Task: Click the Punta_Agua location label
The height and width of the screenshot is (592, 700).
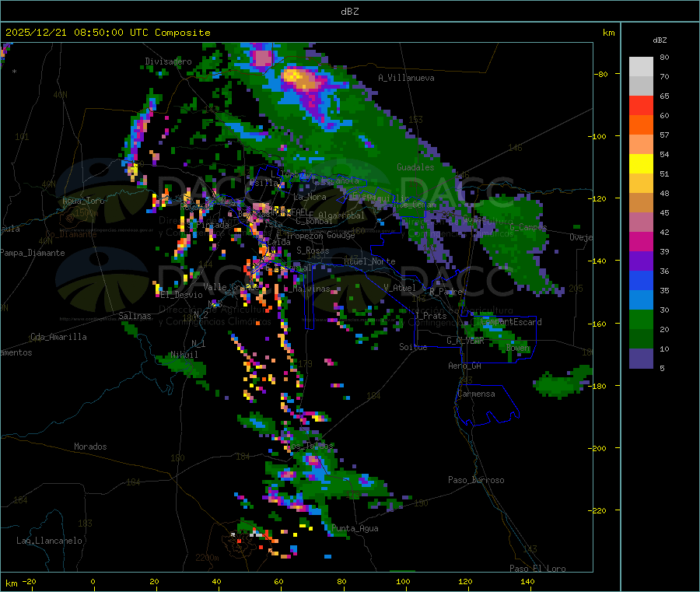Action: [x=355, y=528]
